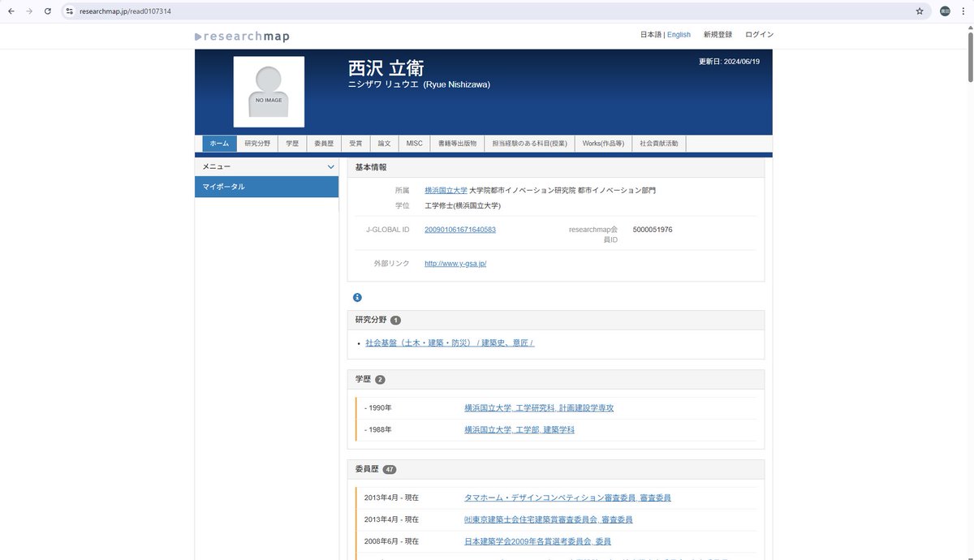Viewport: 974px width, 560px height.
Task: Click researchmap member ID 5000051976
Action: point(653,230)
